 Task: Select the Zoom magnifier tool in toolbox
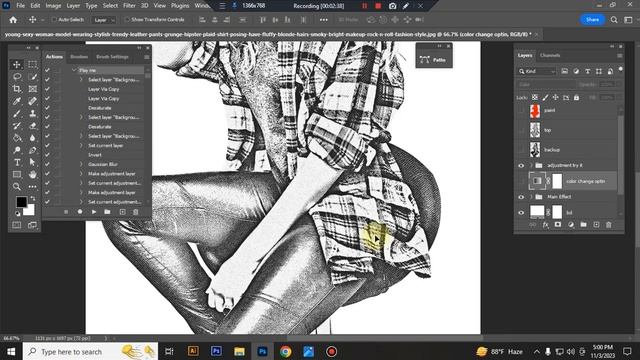17,187
